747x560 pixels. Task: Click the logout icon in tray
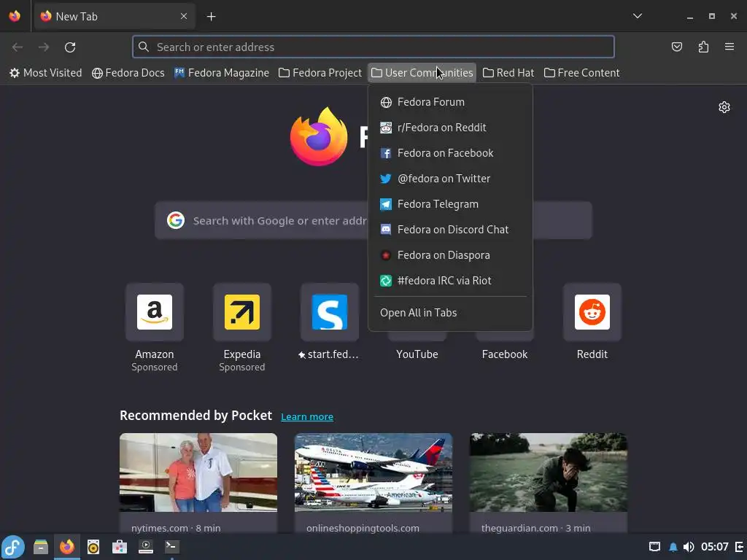pyautogui.click(x=740, y=547)
